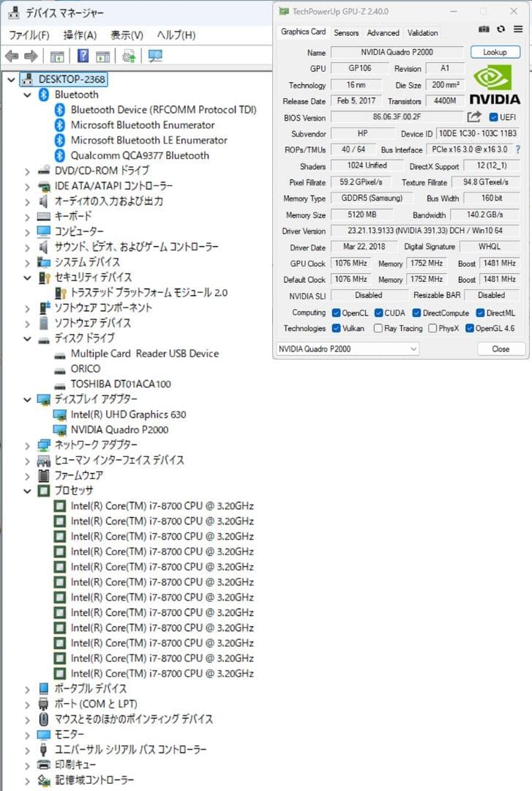Toggle the OpenGL 4.6 checkbox
The width and height of the screenshot is (532, 791).
(470, 328)
